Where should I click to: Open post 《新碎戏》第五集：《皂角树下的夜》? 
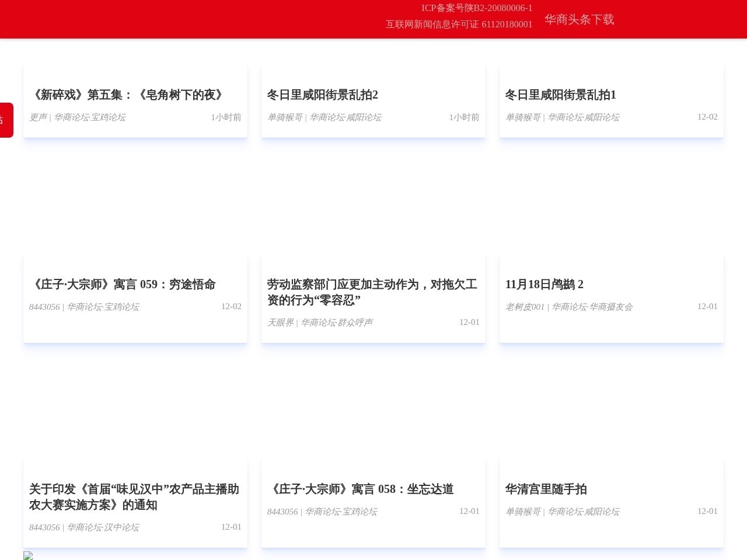[127, 94]
